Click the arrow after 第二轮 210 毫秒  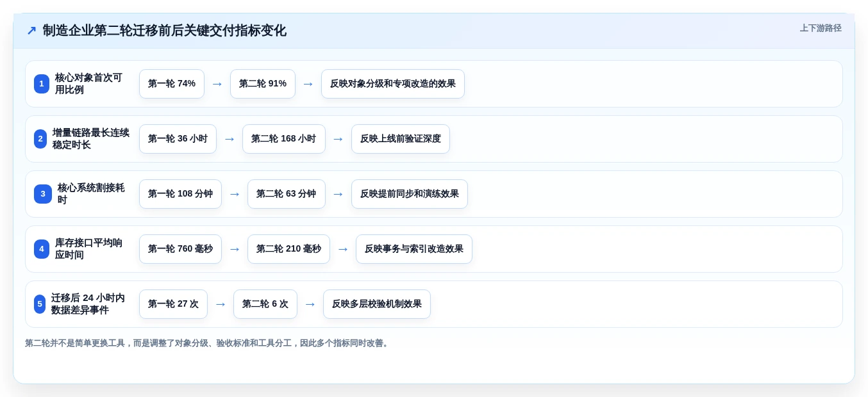point(343,249)
